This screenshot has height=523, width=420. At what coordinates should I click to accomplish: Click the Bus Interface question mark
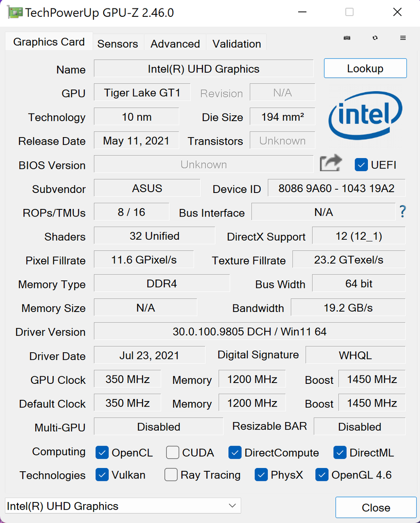tap(402, 211)
